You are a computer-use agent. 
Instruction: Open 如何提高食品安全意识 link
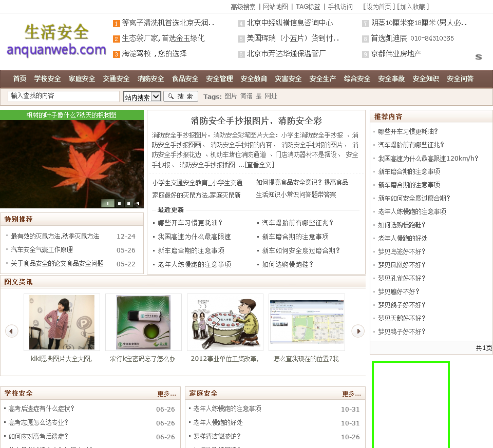302,182
